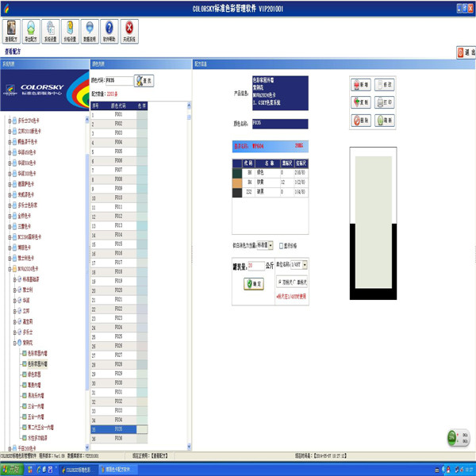
Task: Click the 确定 confirm button
Action: (254, 284)
